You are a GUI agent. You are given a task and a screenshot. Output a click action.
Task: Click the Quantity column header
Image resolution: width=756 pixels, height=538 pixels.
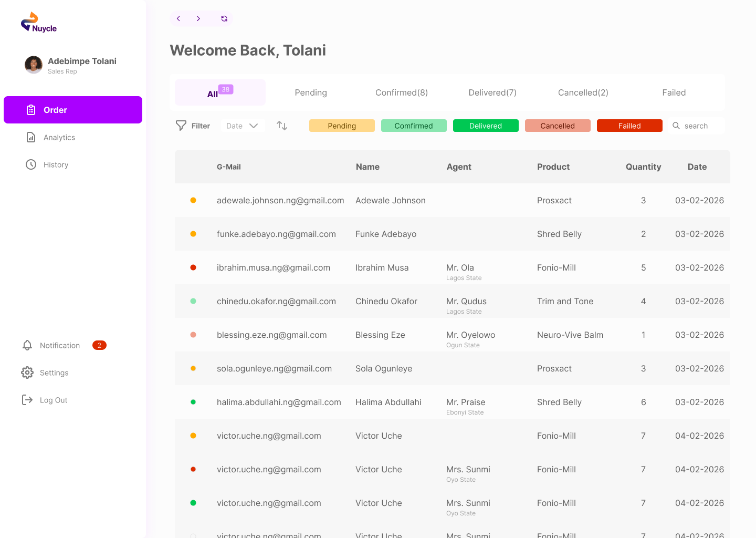click(643, 167)
